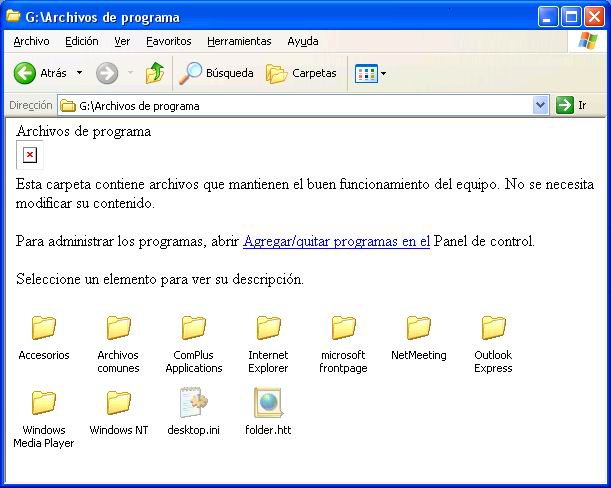Click the title bar folder icon
611x488 pixels.
[x=14, y=16]
